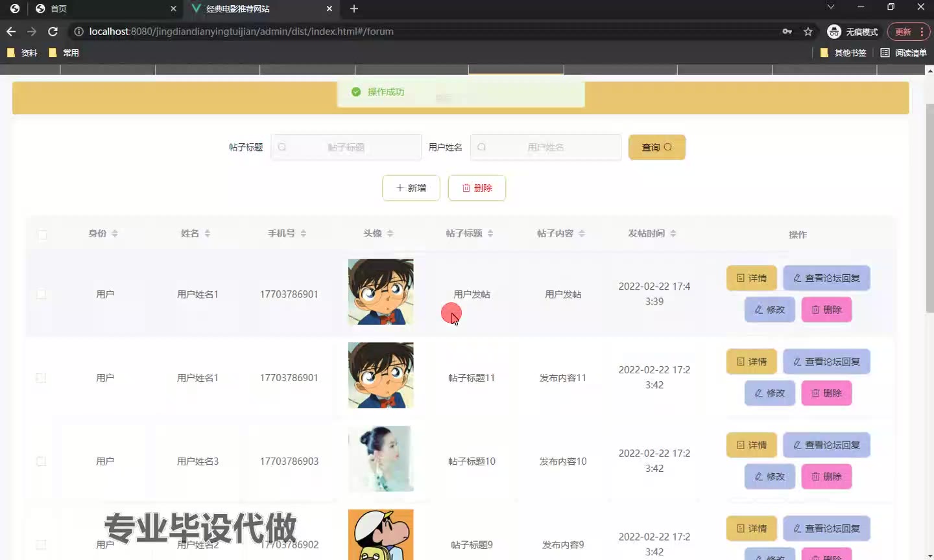Image resolution: width=934 pixels, height=560 pixels.
Task: Click the 新增 add button
Action: 411,188
